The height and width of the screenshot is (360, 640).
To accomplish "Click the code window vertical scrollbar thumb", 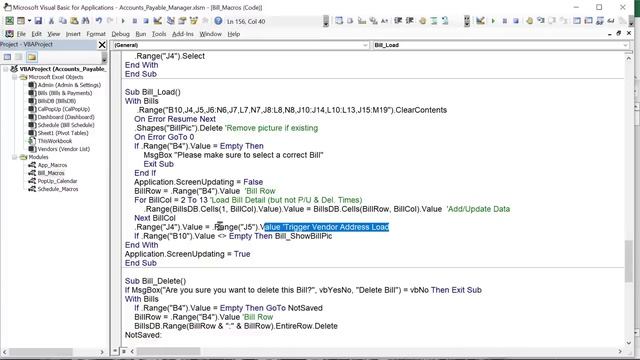I will 629,261.
